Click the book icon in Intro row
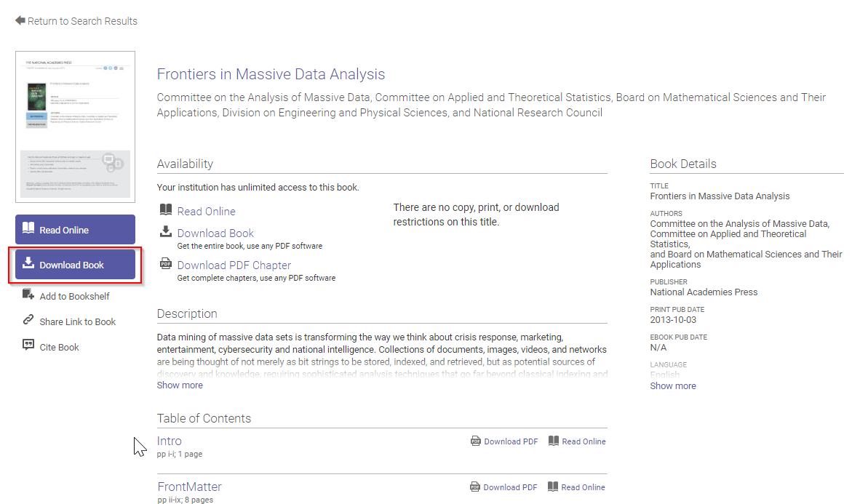 point(554,441)
